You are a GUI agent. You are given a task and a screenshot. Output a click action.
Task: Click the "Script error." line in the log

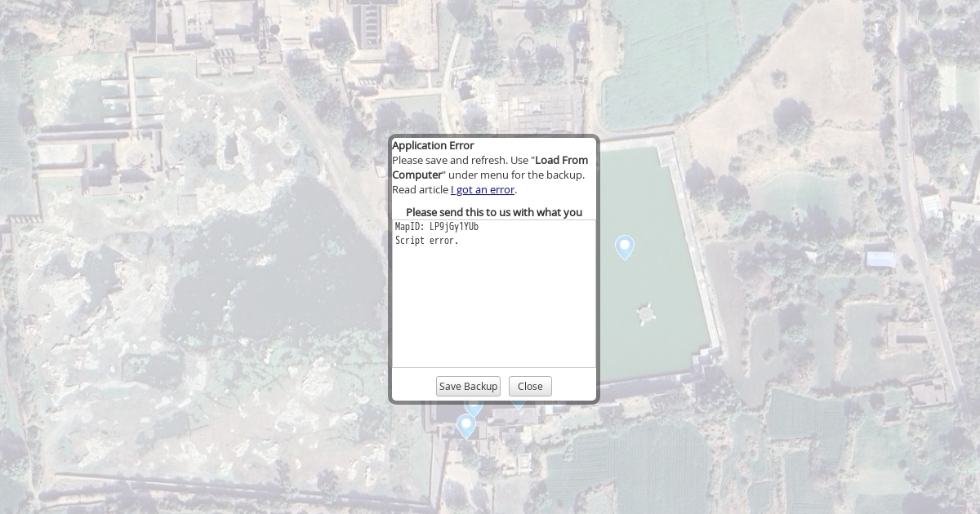427,241
